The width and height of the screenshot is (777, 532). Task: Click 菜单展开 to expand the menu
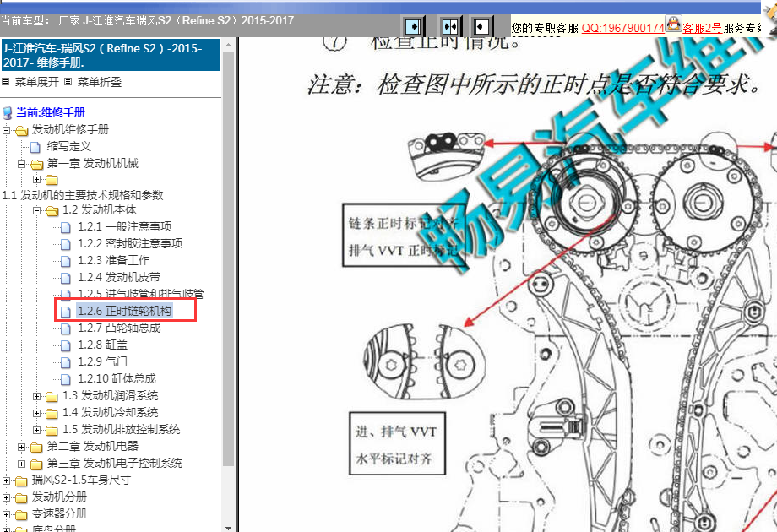36,82
